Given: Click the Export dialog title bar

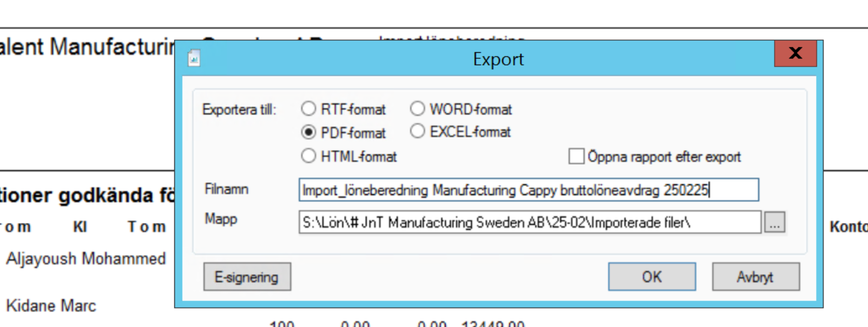Looking at the screenshot, I should (498, 59).
